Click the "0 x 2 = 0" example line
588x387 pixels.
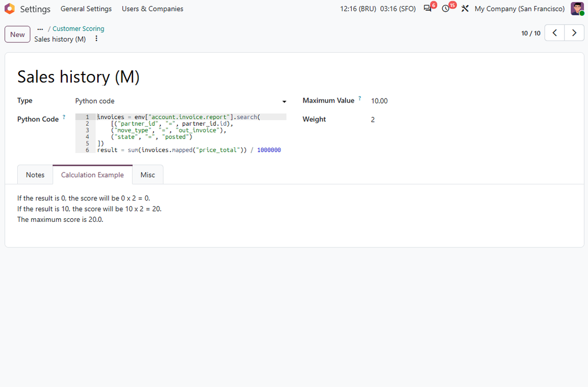84,198
